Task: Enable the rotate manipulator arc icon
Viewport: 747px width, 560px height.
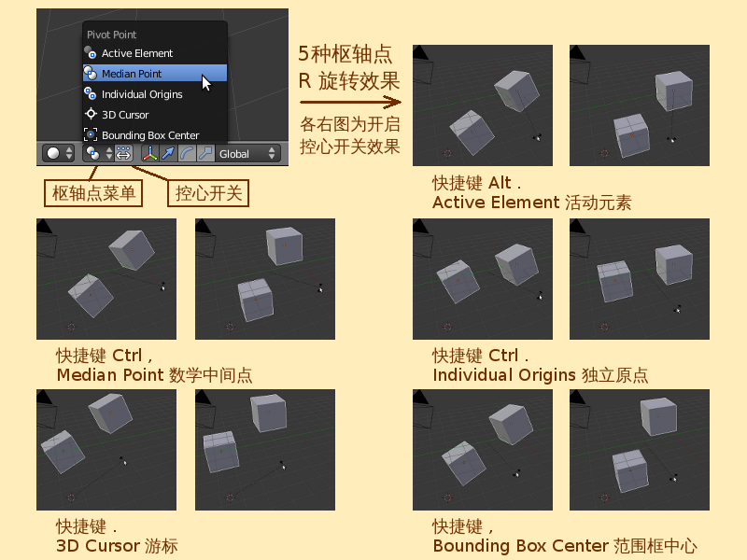Action: click(x=187, y=153)
